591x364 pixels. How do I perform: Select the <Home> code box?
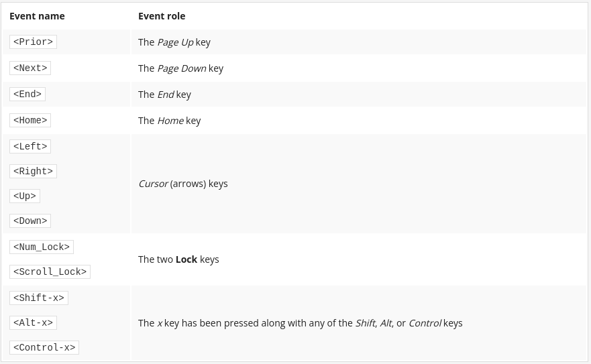tap(30, 121)
